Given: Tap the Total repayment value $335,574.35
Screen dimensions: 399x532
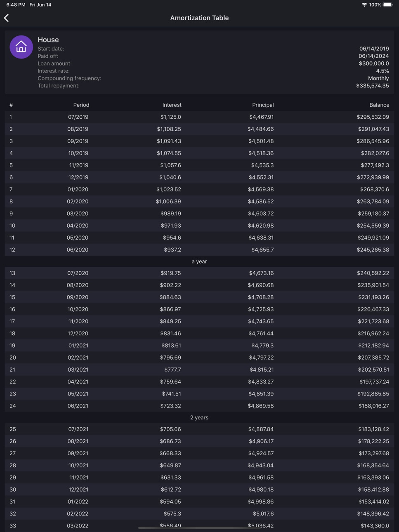Looking at the screenshot, I should 373,86.
